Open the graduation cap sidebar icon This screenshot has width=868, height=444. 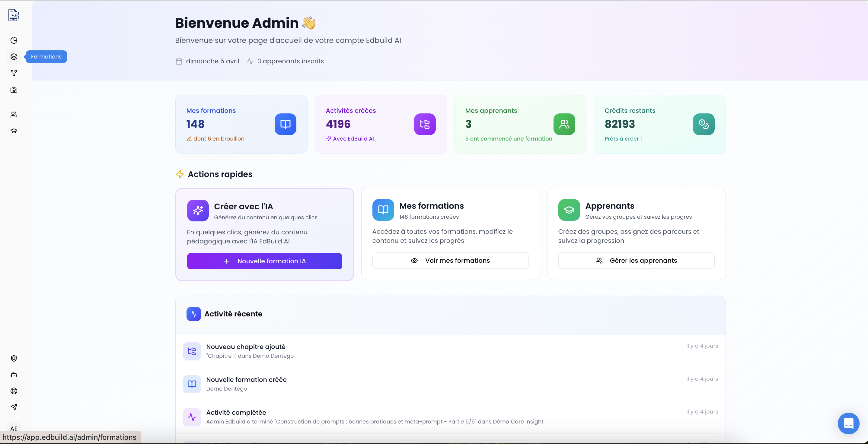coord(14,131)
